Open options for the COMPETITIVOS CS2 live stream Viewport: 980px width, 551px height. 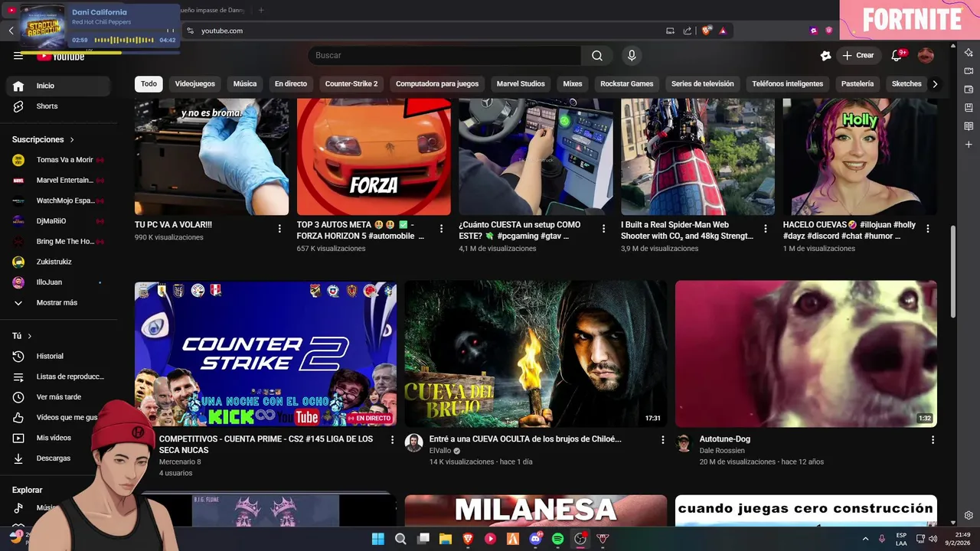click(x=392, y=440)
